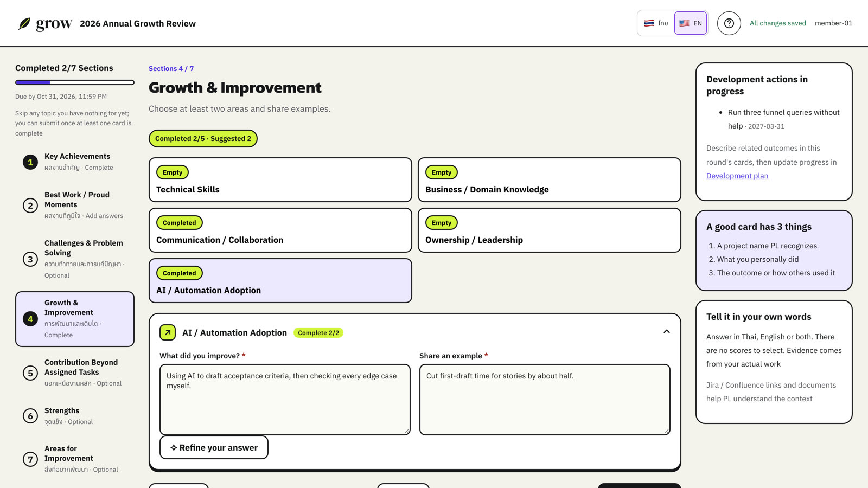
Task: Click the 'Completed 2/5 · Suggested 2' badge
Action: (x=203, y=138)
